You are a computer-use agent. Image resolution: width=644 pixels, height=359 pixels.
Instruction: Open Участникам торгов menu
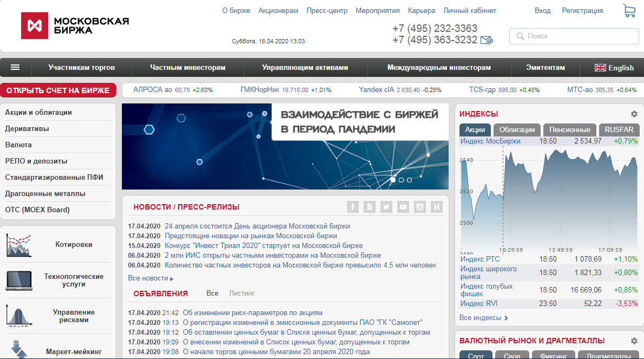click(x=81, y=67)
